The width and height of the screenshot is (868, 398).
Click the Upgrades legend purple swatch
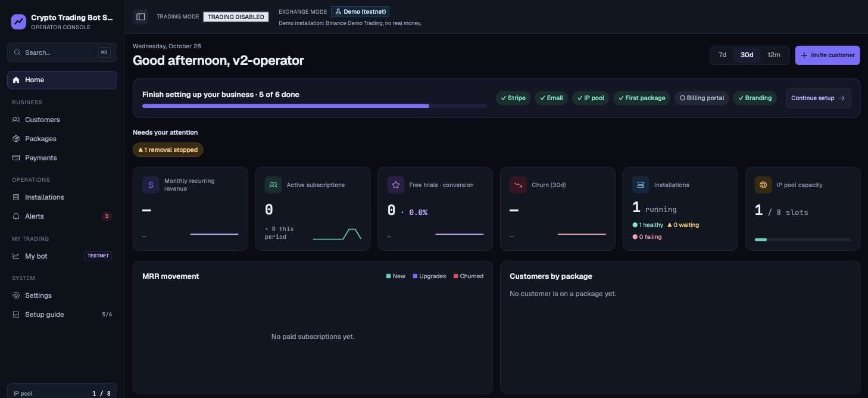[x=415, y=276]
